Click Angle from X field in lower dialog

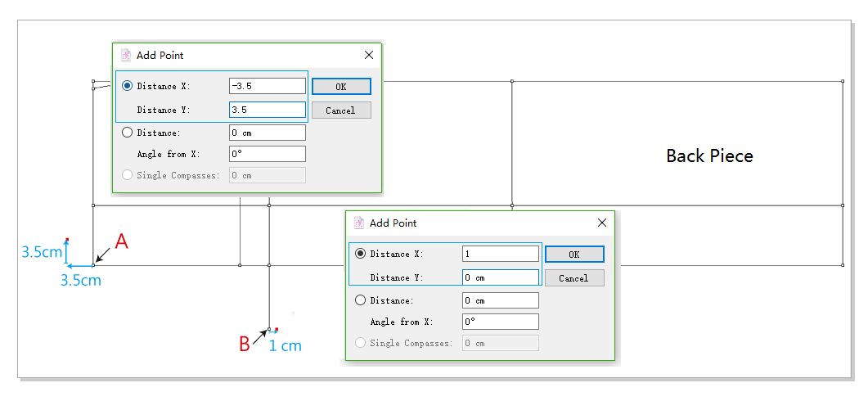point(501,322)
